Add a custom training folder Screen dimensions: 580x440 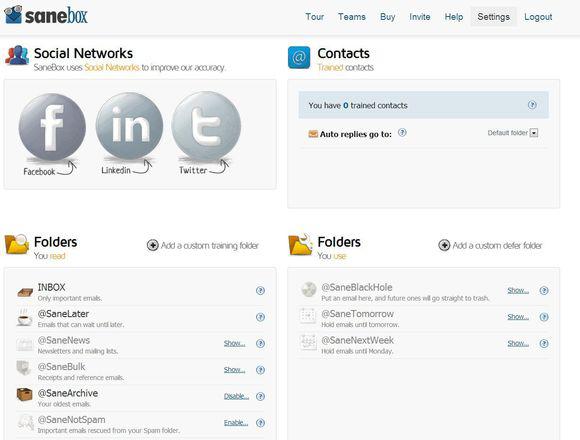tap(203, 245)
